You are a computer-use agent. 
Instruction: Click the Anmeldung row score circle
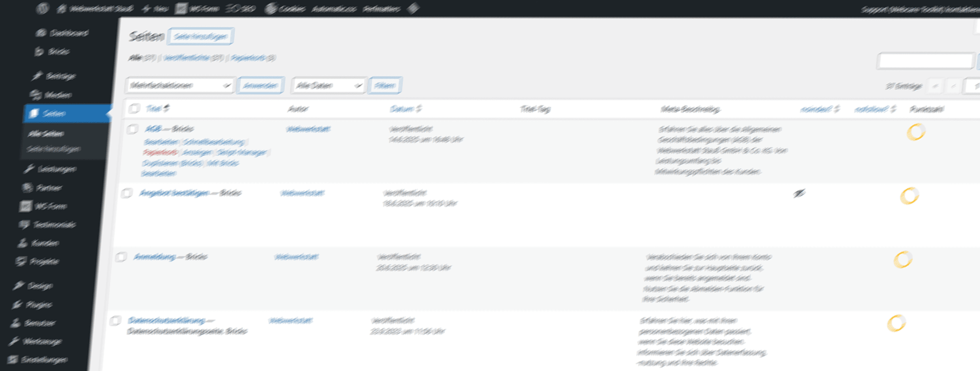point(903,260)
